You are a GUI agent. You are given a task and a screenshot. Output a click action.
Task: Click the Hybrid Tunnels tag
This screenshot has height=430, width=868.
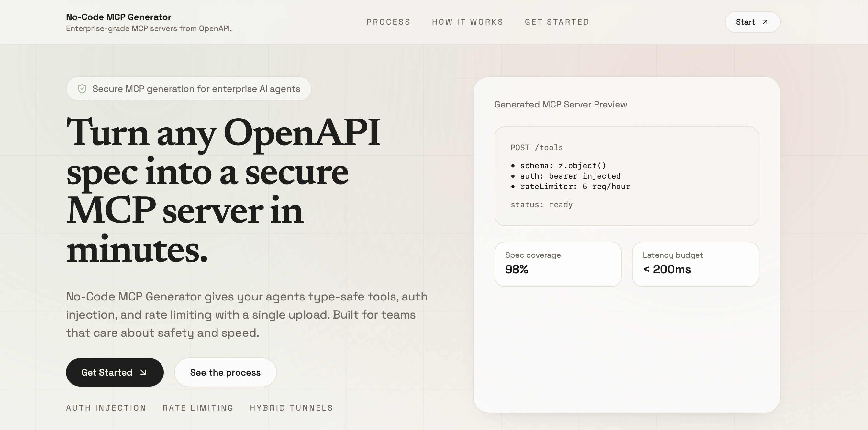pos(292,408)
